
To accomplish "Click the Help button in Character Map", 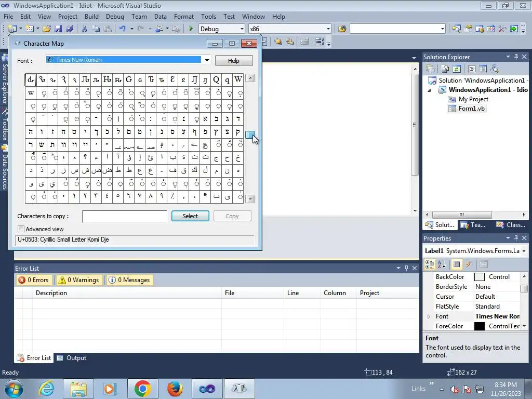I will click(x=233, y=61).
